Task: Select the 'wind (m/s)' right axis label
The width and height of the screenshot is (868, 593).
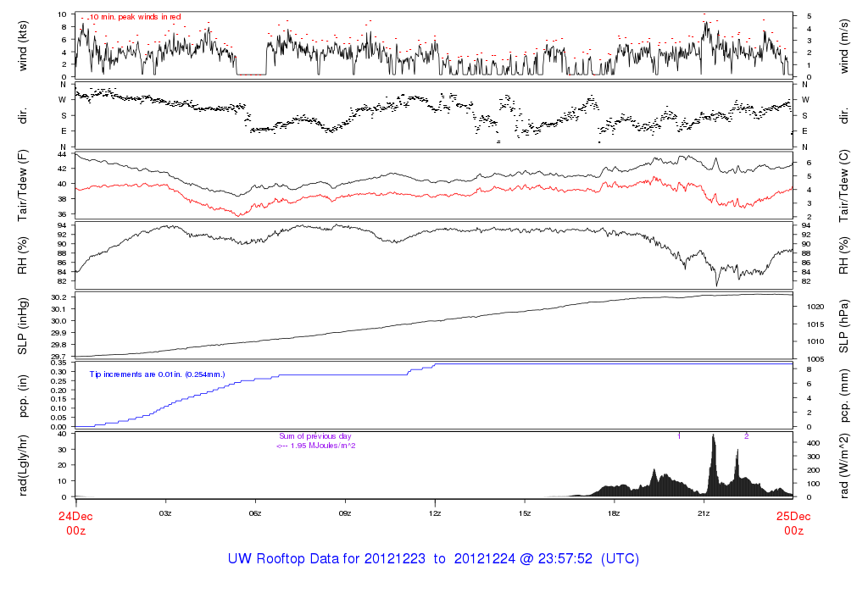Action: 843,44
